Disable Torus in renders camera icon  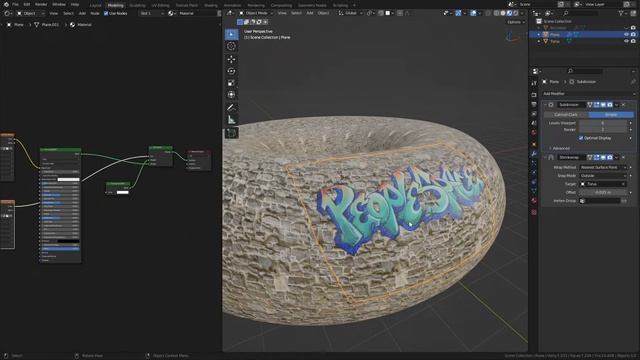633,41
